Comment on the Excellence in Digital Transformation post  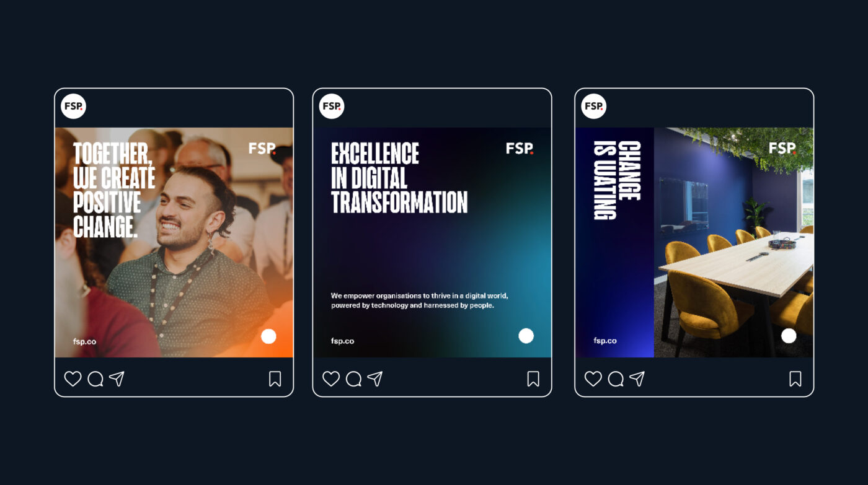click(x=353, y=378)
